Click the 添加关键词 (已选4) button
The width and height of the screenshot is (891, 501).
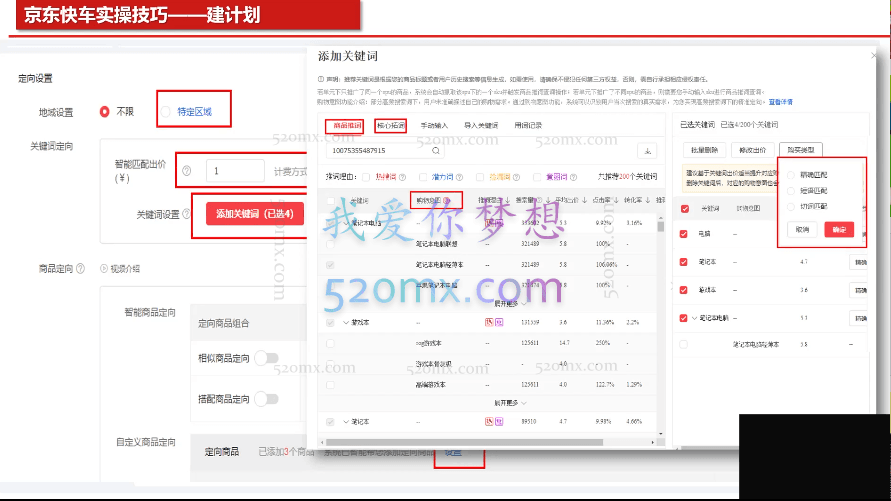click(254, 214)
